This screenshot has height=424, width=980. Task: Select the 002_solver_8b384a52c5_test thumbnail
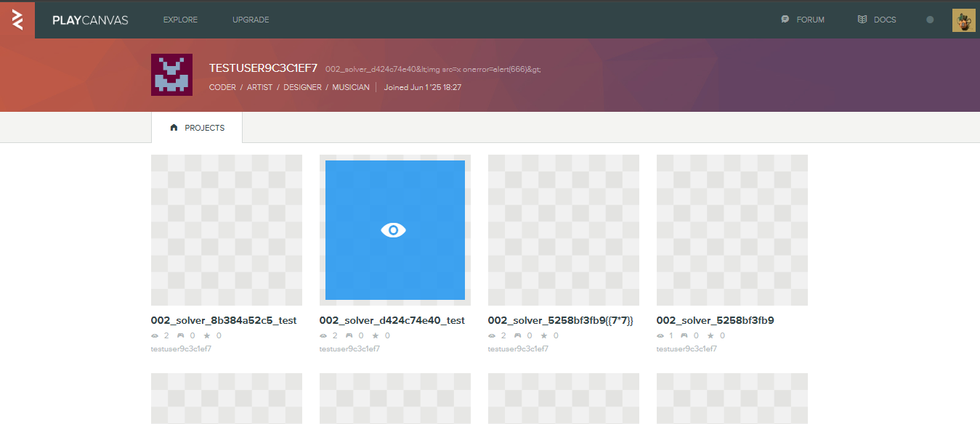click(227, 230)
